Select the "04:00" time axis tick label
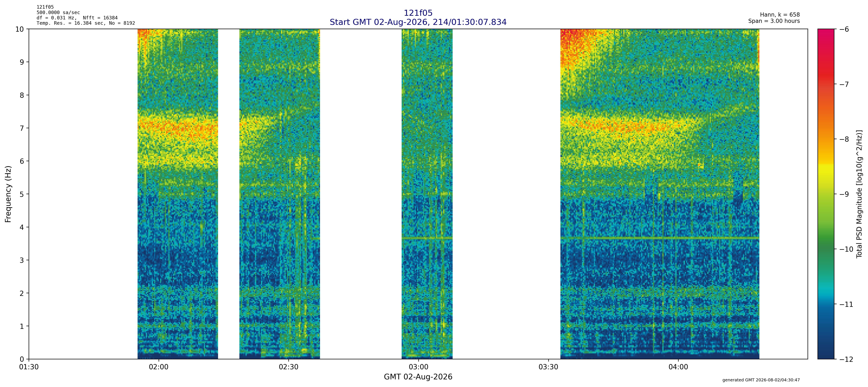This screenshot has width=868, height=387. pyautogui.click(x=678, y=367)
